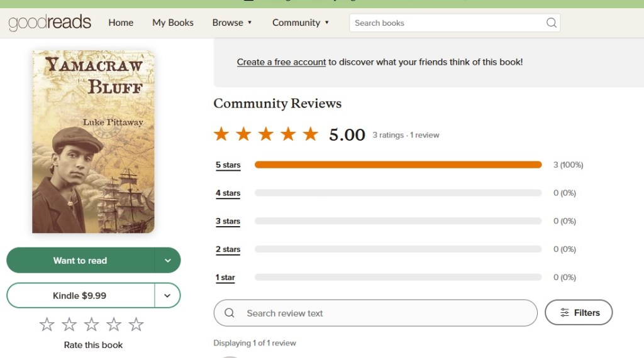
Task: Click the Want to read button
Action: click(x=80, y=261)
